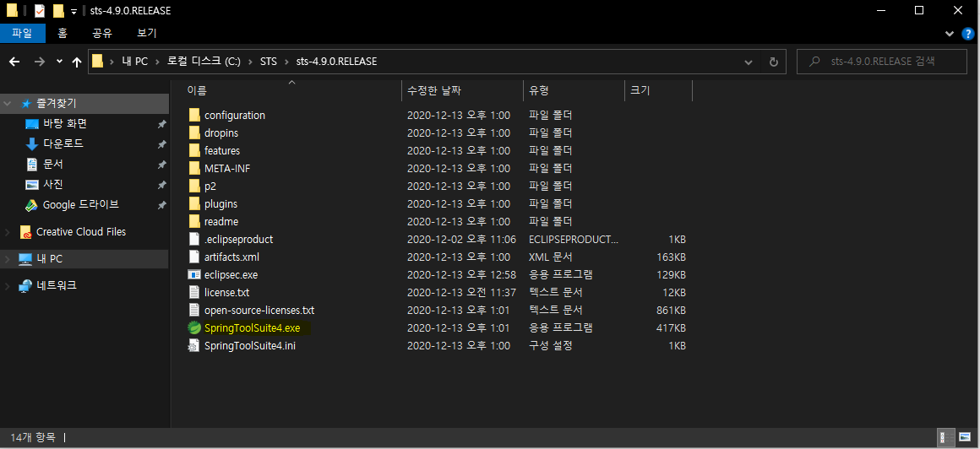Click the 다운로드 download arrow icon
Screen dimensions: 980x449
(x=32, y=144)
